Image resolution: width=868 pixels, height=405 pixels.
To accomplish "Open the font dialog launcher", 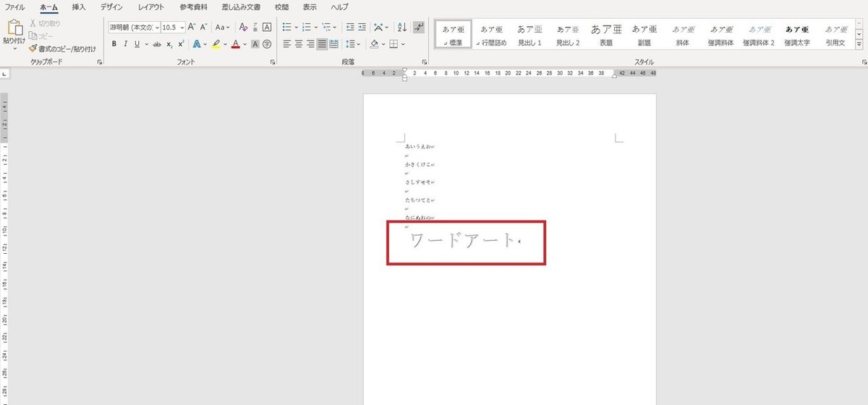I will (x=273, y=63).
